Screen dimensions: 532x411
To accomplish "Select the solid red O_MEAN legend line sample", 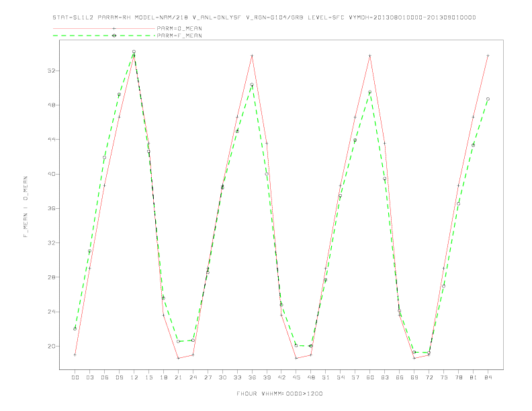I will pyautogui.click(x=104, y=28).
